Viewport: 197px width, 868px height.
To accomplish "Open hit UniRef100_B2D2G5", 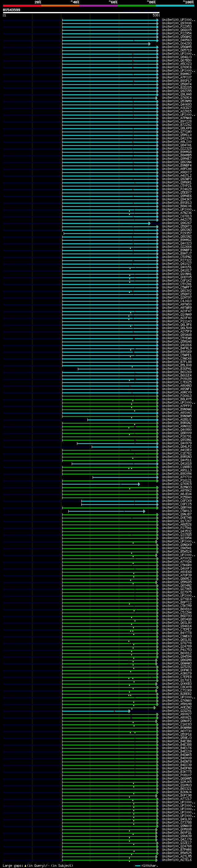I will click(x=177, y=88).
